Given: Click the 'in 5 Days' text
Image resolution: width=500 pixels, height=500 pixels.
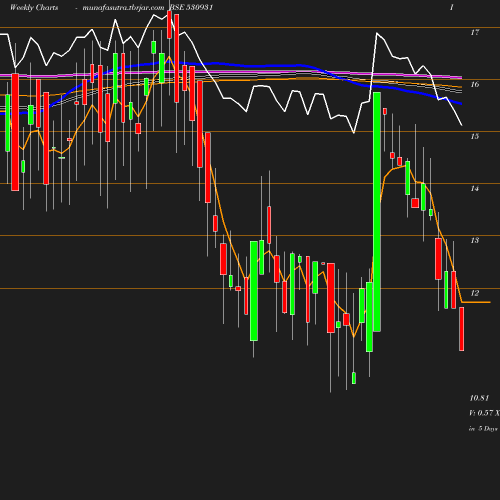Looking at the screenshot, I should 483,429.
